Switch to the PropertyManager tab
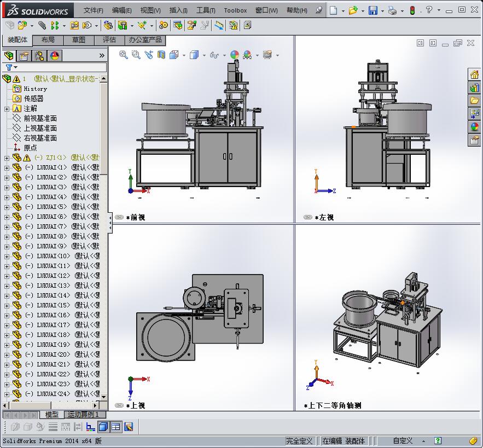Viewport: 483px width, 448px height. (x=24, y=55)
